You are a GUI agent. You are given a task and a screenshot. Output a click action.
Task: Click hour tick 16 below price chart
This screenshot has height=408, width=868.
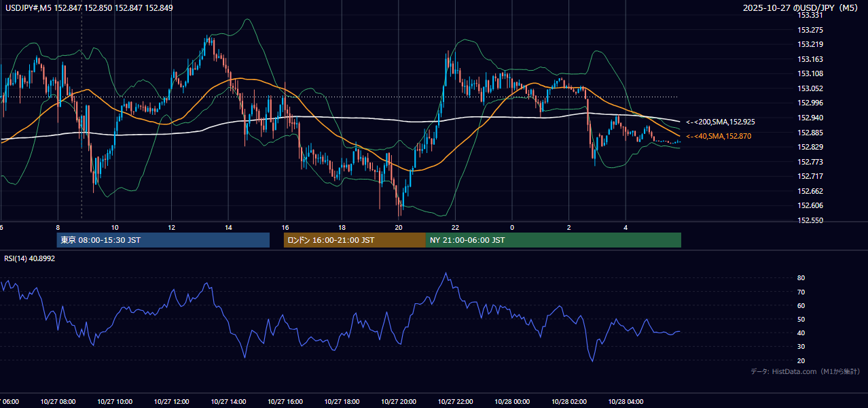[285, 227]
